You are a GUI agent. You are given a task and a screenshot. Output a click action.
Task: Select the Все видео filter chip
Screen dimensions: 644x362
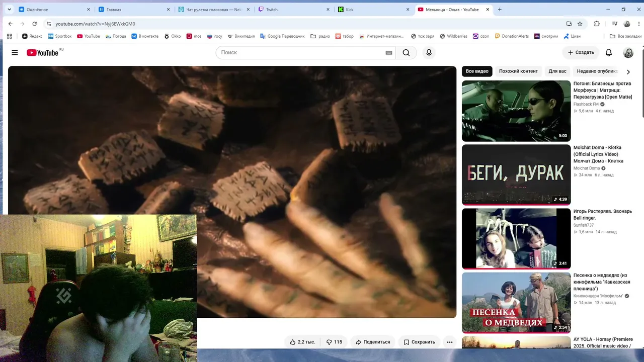[477, 71]
